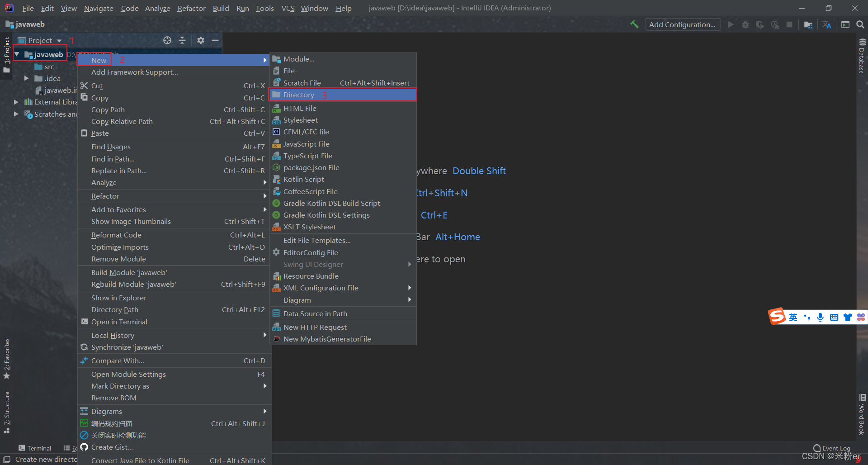The width and height of the screenshot is (868, 465).
Task: Click Open in Terminal entry
Action: coord(175,322)
